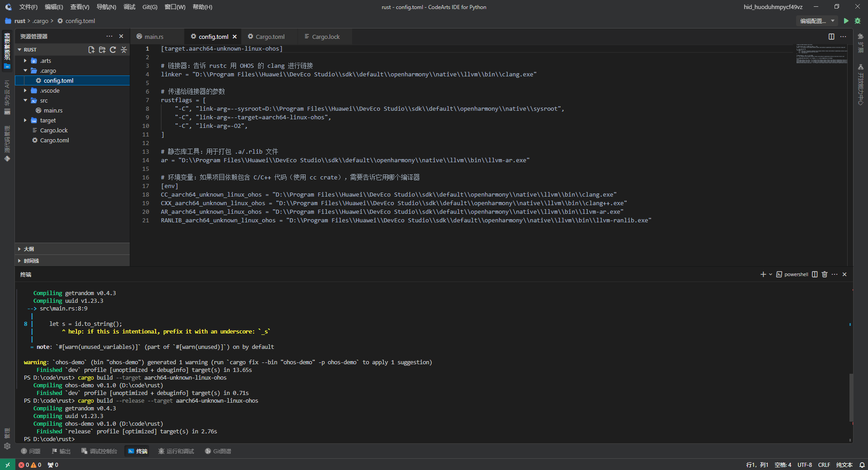Change CRLF line ending in status bar
Viewport: 868px width, 470px height.
coord(824,465)
